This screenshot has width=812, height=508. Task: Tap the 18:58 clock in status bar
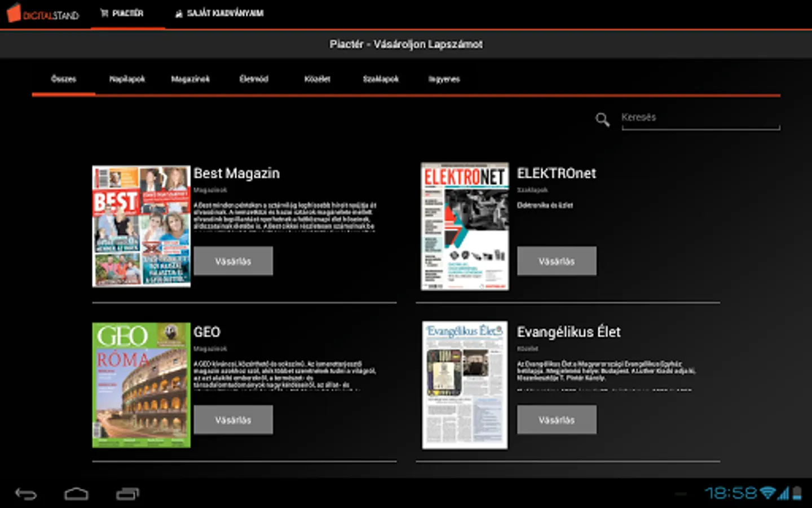click(731, 493)
